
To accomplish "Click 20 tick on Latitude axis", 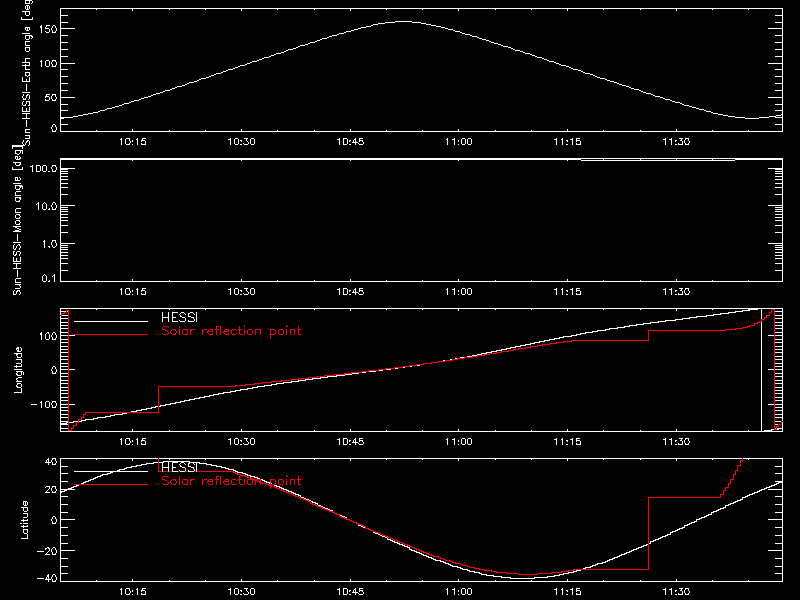I will (x=51, y=490).
